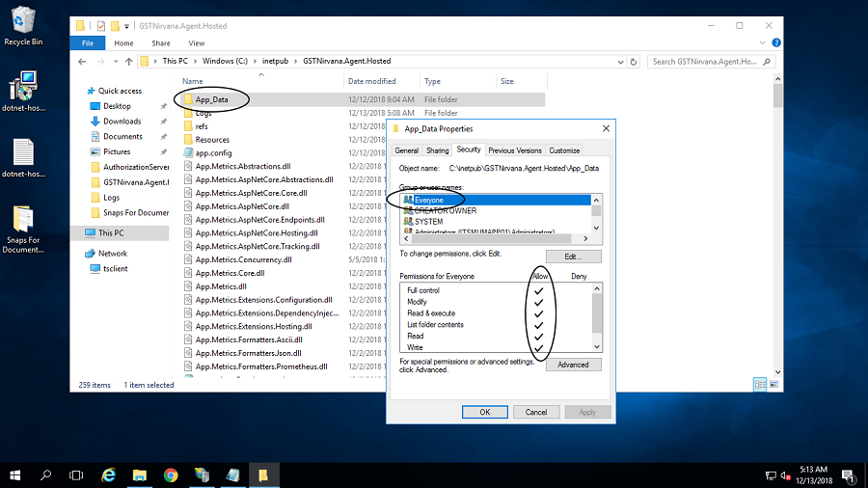Open address bar history dropdown
The height and width of the screenshot is (488, 868).
coord(620,62)
